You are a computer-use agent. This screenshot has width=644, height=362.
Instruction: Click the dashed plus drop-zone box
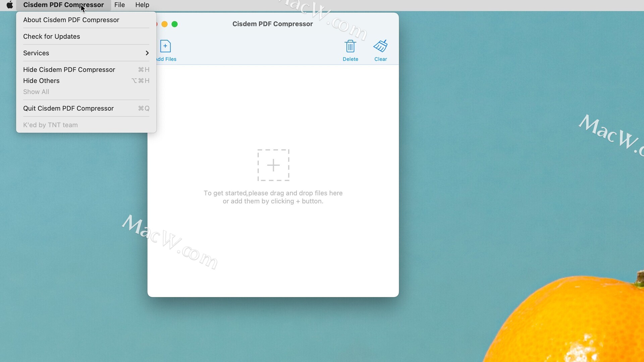click(x=273, y=165)
